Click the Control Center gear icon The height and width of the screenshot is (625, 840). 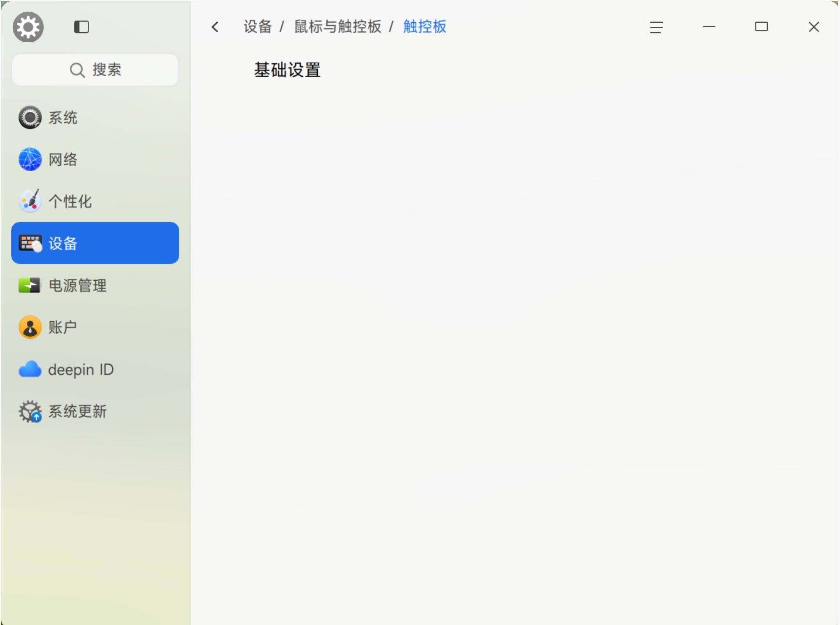click(28, 27)
